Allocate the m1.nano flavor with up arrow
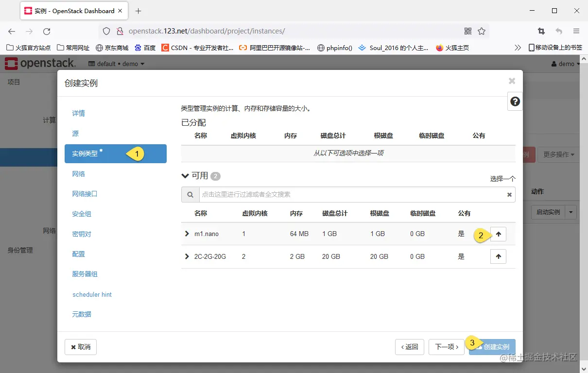The height and width of the screenshot is (373, 588). pyautogui.click(x=498, y=234)
